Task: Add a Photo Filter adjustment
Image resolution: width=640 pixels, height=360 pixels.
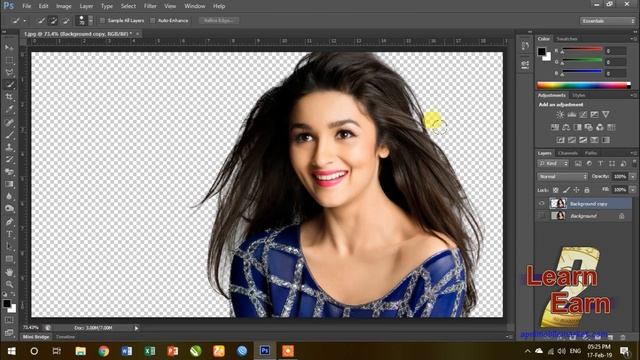Action: point(589,127)
